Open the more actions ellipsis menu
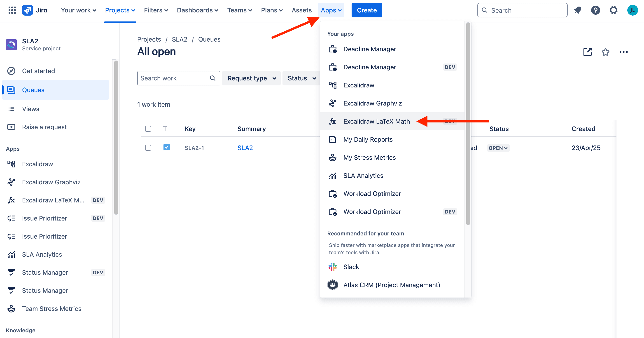Screen dimensions: 644x338 (x=623, y=52)
